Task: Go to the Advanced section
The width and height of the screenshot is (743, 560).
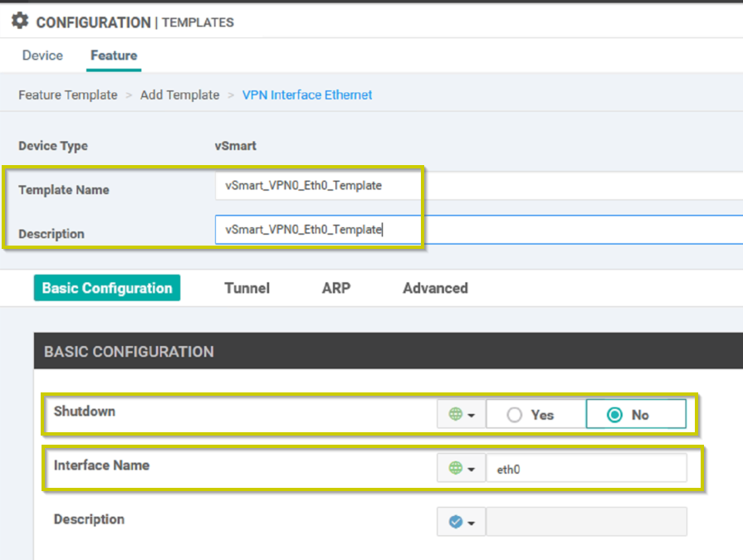Action: 436,288
